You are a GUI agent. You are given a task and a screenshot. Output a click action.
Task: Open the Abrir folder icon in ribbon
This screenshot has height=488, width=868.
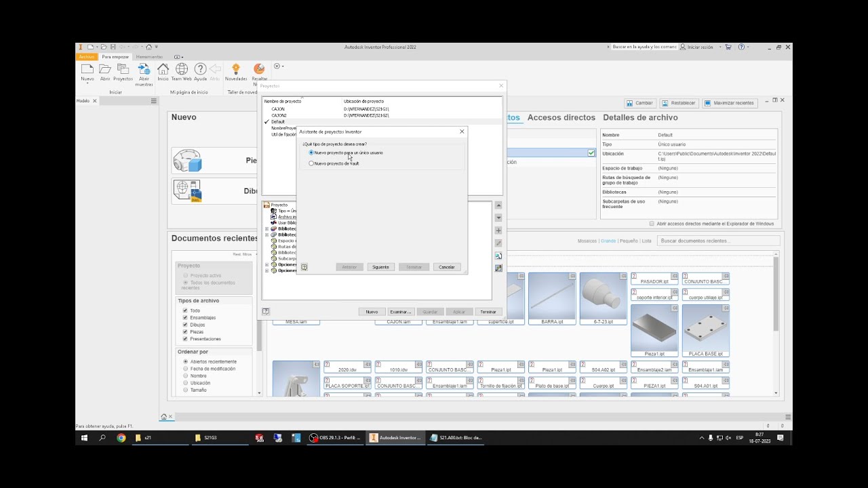click(x=105, y=69)
